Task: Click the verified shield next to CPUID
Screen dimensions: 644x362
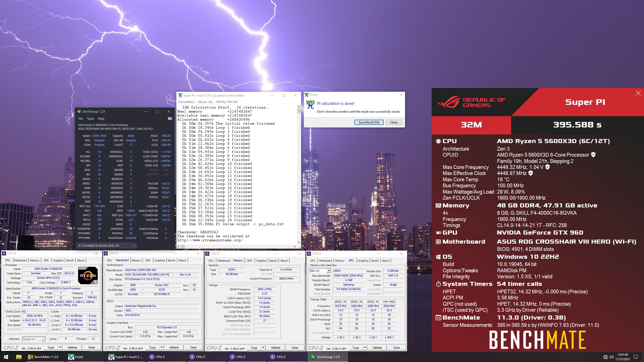Action: click(x=593, y=155)
